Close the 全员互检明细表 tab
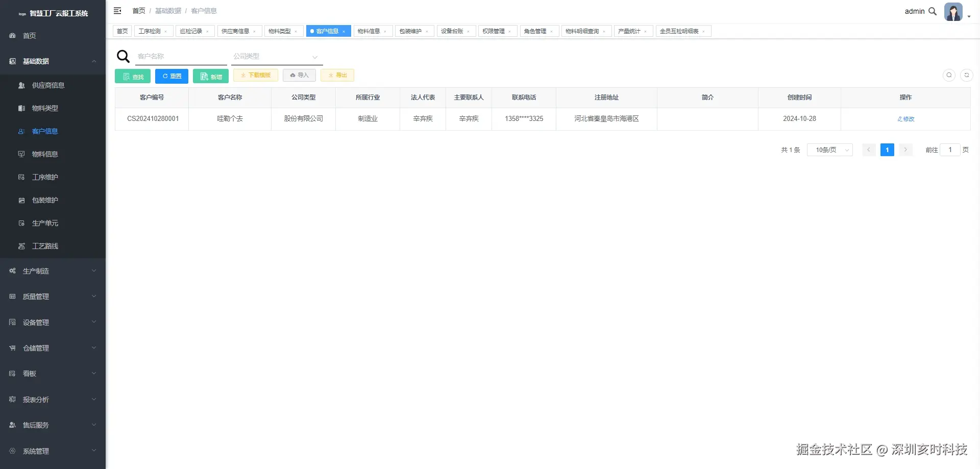Viewport: 980px width, 469px height. 703,32
